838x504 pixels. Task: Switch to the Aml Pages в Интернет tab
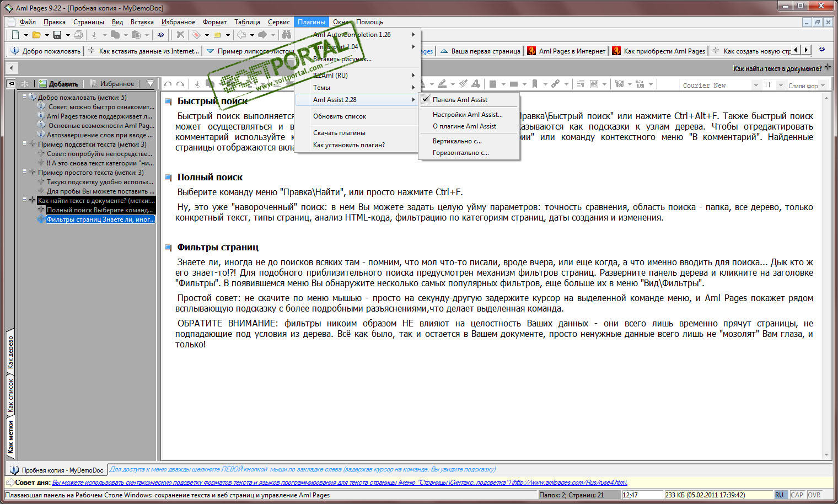(x=566, y=51)
